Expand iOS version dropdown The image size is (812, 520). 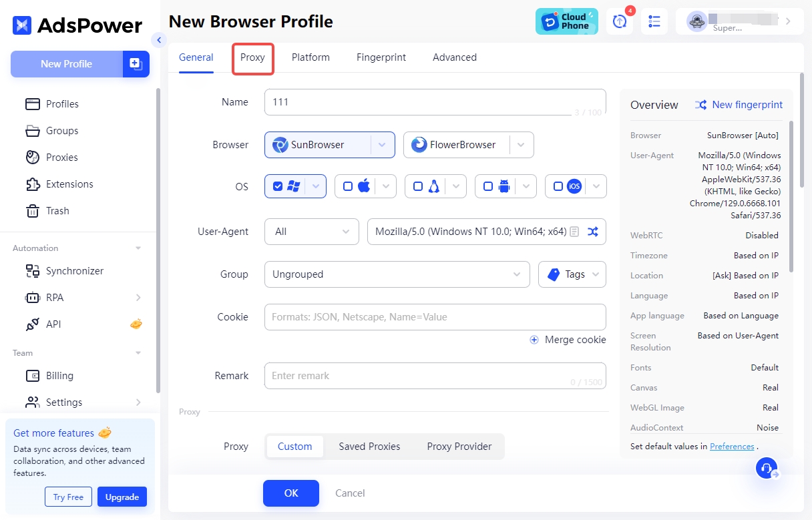point(596,186)
